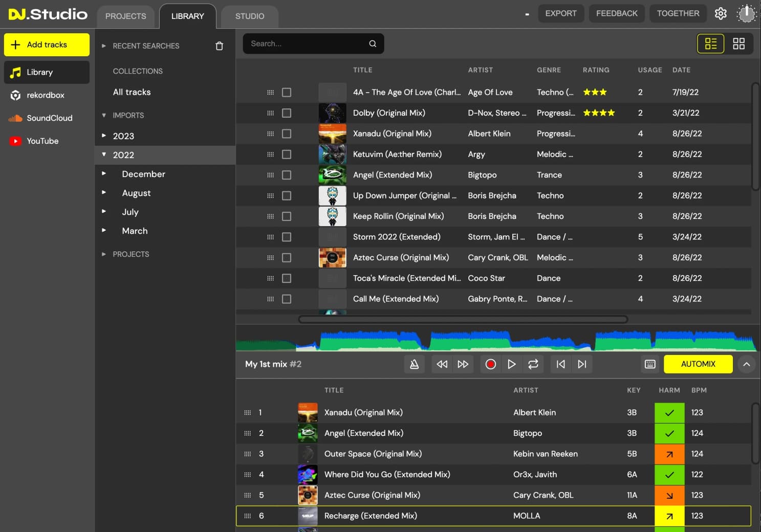Collapse the Imports section
The height and width of the screenshot is (532, 761).
(104, 116)
